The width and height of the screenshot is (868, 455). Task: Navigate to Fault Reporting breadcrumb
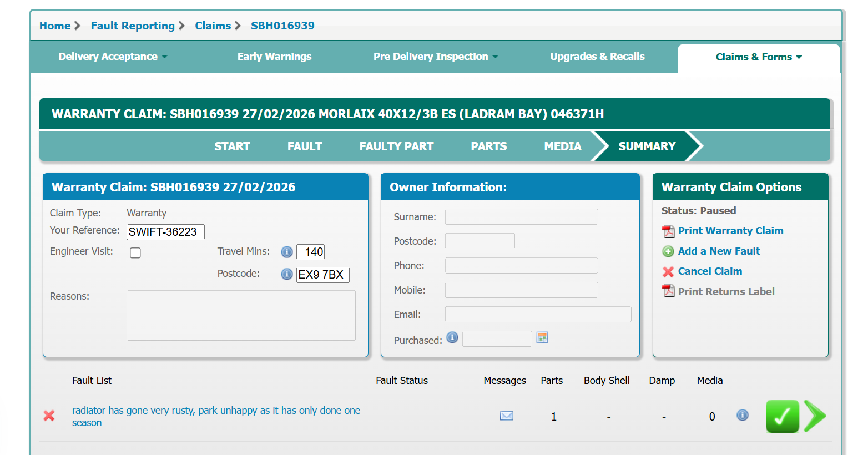[133, 26]
